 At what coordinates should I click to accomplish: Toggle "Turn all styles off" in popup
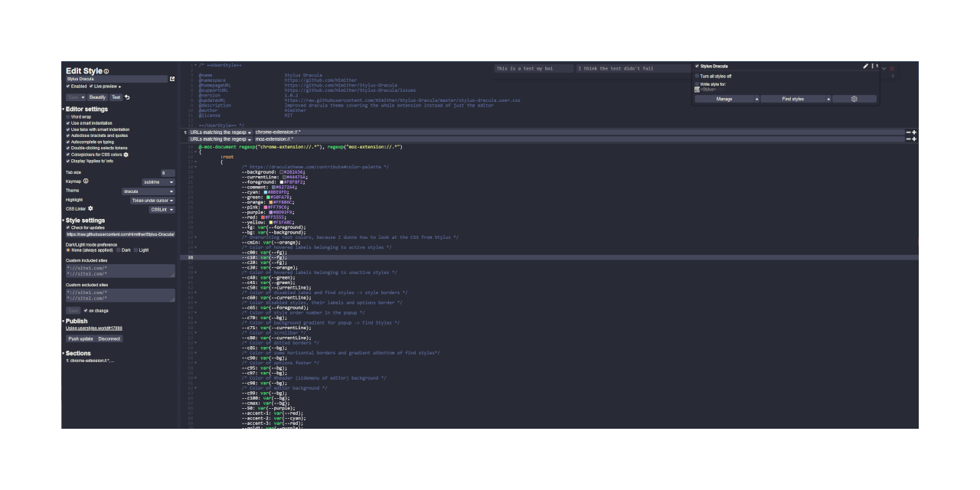pyautogui.click(x=697, y=76)
